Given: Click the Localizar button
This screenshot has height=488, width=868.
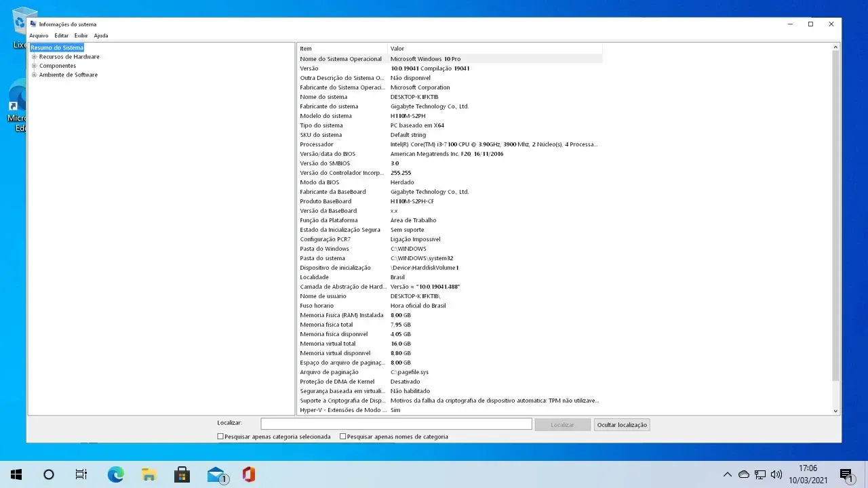Looking at the screenshot, I should 562,425.
